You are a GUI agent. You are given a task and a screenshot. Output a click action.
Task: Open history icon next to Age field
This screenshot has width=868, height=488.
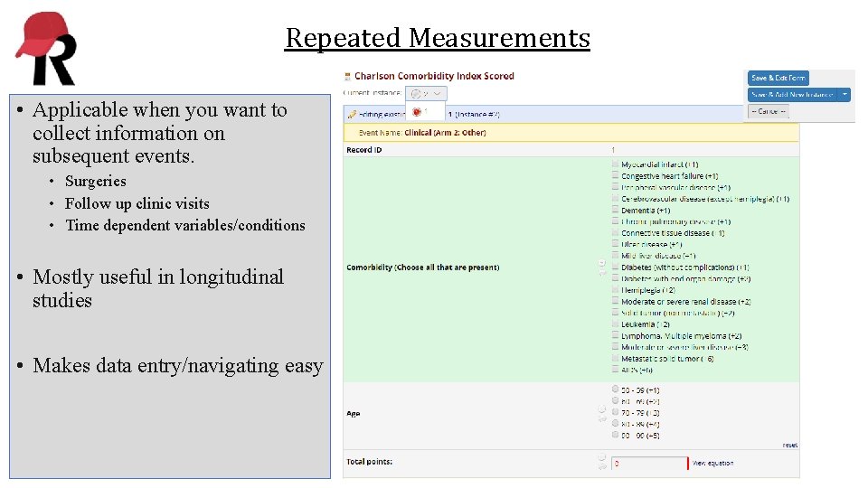coord(602,409)
